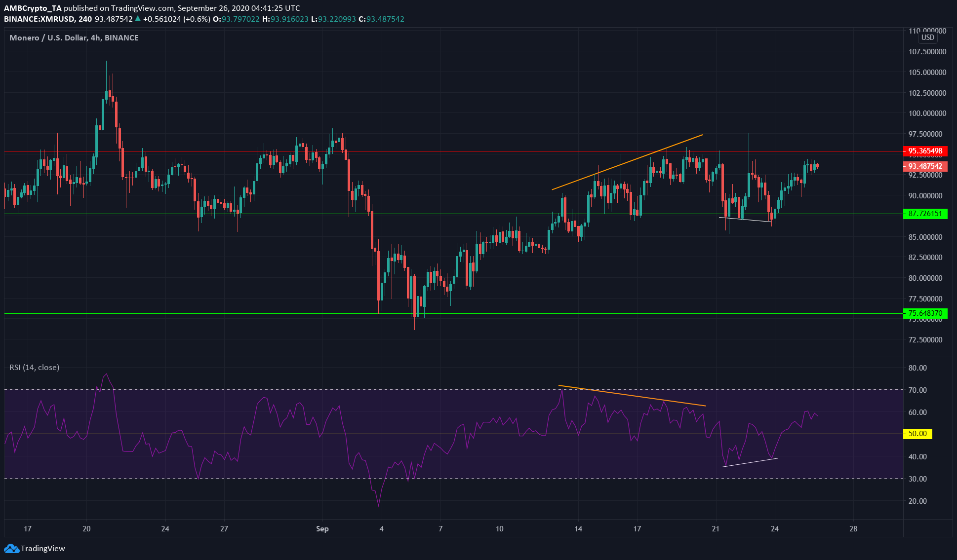This screenshot has width=957, height=560.
Task: Click the TradingView cloud logo icon
Action: (x=11, y=548)
